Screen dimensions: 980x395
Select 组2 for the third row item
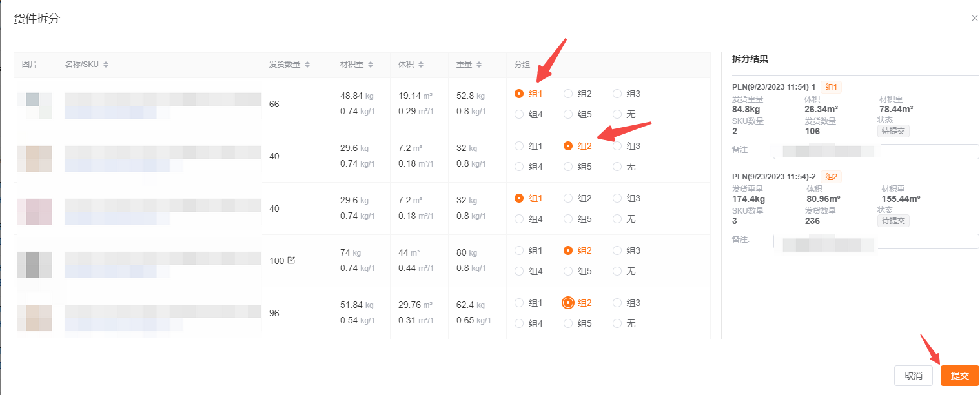point(567,198)
